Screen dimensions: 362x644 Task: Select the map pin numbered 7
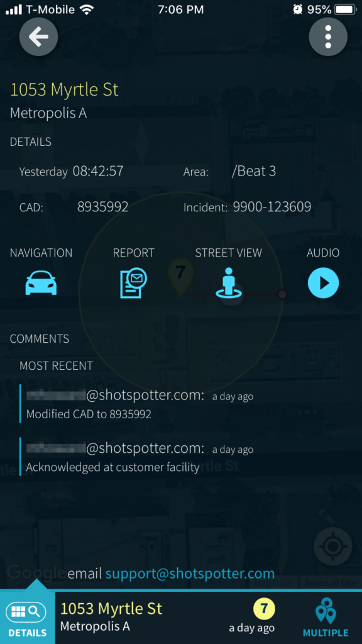click(x=180, y=275)
